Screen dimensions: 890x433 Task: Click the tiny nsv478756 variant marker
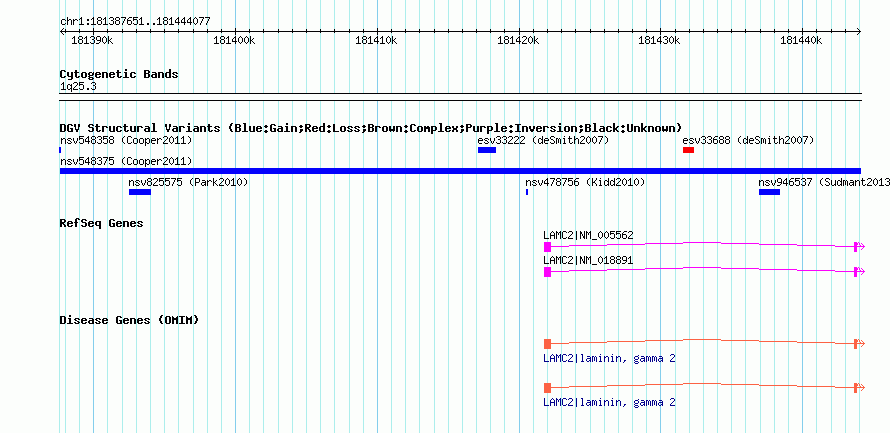tap(527, 192)
